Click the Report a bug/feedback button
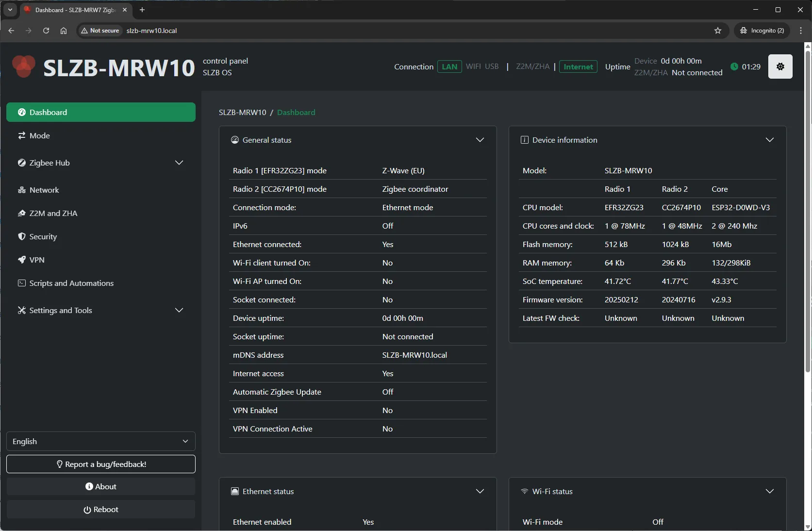812x531 pixels. pos(100,464)
